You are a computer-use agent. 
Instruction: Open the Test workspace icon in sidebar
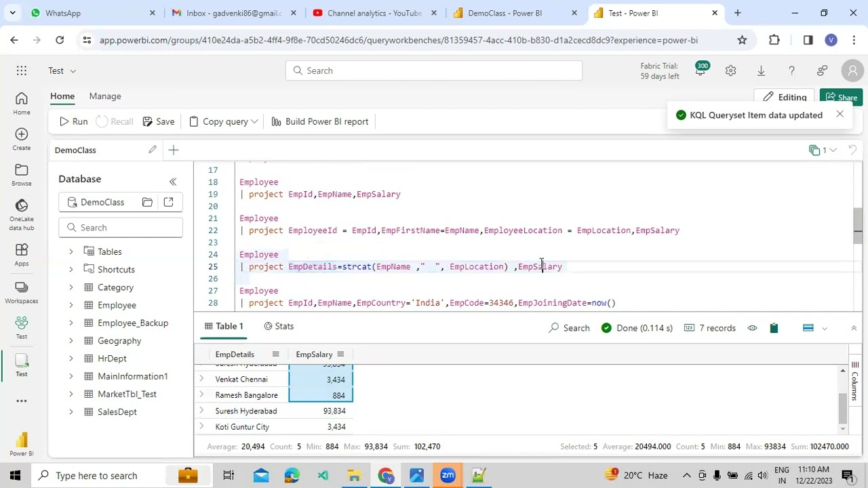point(21,327)
